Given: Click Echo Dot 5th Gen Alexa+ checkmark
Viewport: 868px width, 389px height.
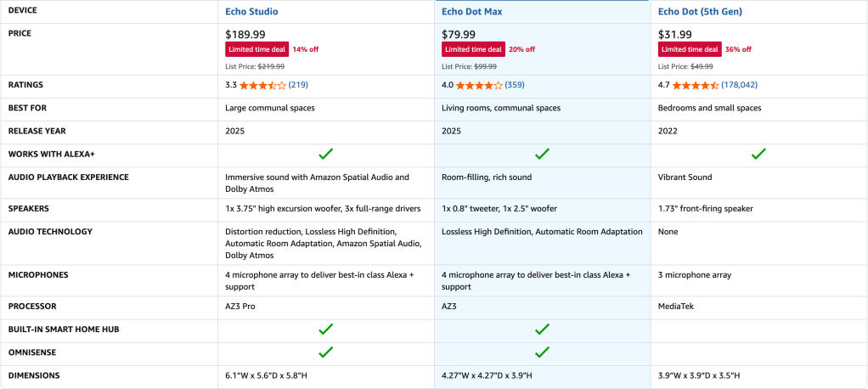Looking at the screenshot, I should pos(758,155).
